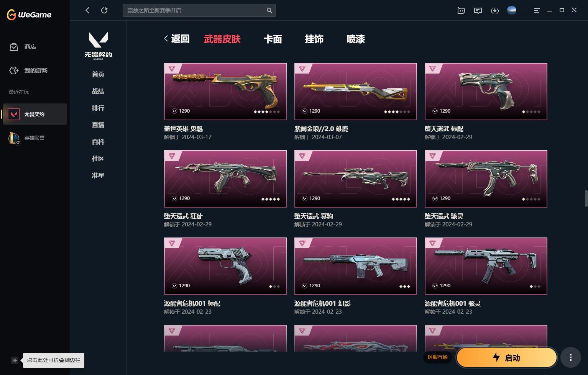Select the 盖世英雄 鬼魅 skin thumbnail

point(225,92)
